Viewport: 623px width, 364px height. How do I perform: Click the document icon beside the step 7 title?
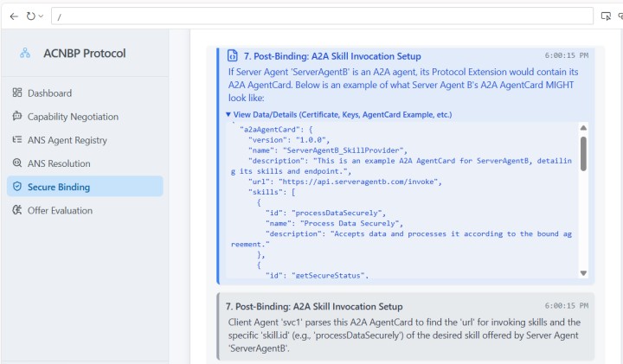(x=233, y=56)
